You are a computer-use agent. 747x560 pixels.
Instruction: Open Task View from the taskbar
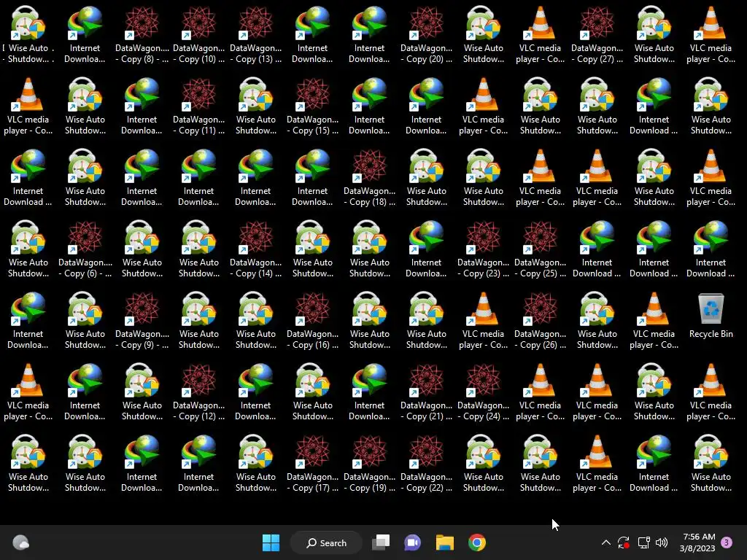(x=381, y=542)
